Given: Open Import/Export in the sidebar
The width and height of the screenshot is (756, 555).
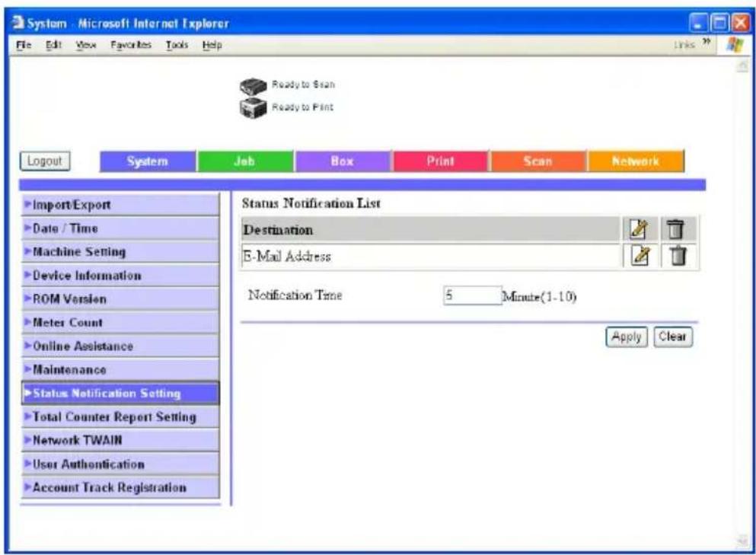Looking at the screenshot, I should click(x=120, y=205).
